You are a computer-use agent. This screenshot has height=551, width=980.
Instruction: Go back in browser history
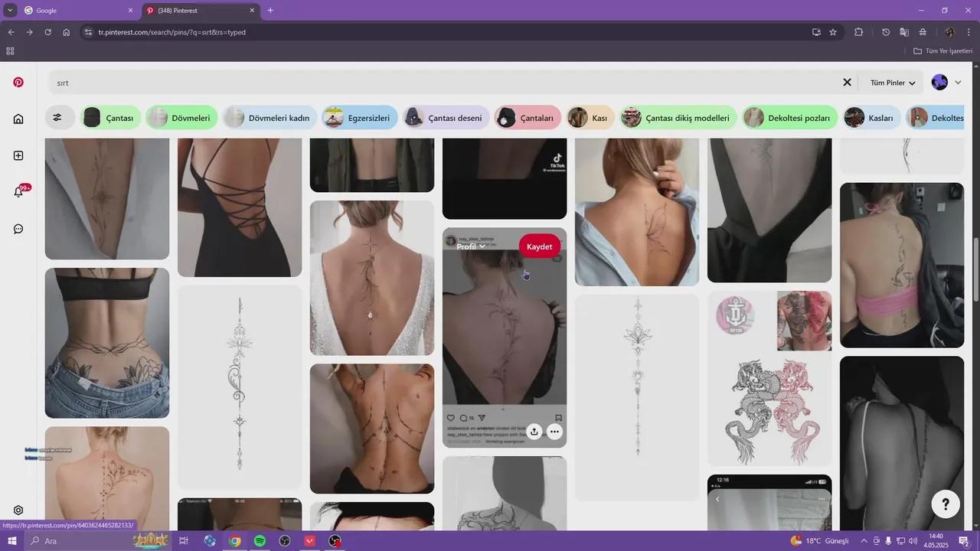[11, 32]
